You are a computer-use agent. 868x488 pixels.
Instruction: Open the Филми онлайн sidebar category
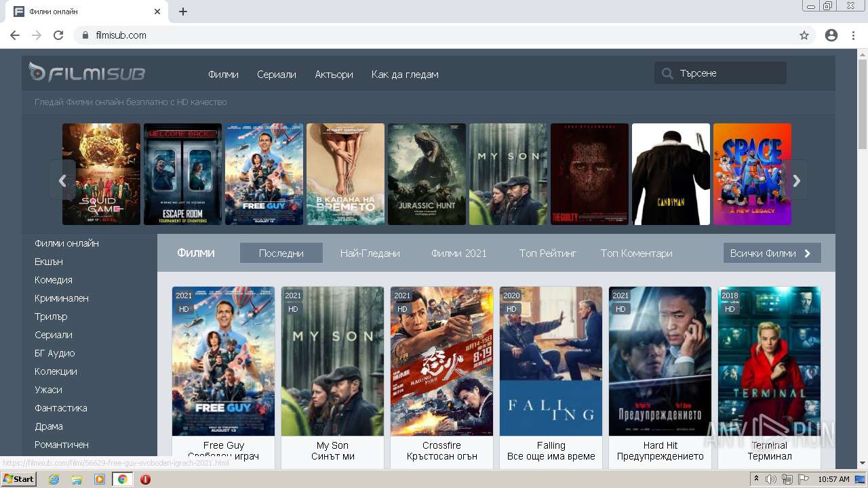pyautogui.click(x=66, y=243)
